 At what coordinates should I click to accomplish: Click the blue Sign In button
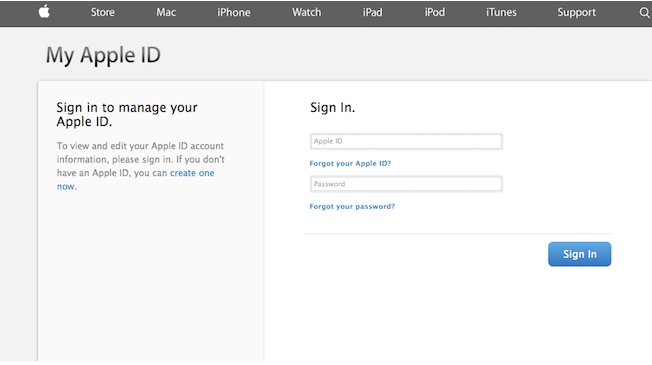580,254
